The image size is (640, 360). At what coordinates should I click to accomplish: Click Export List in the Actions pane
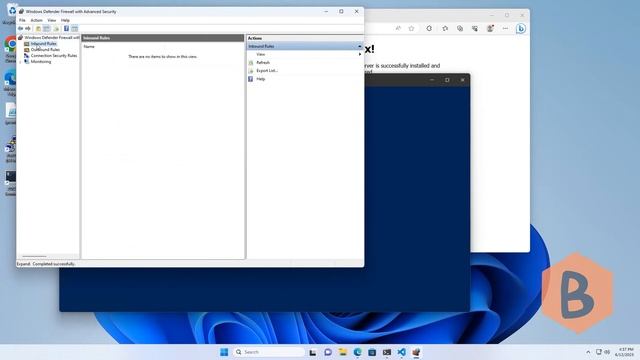pyautogui.click(x=267, y=71)
